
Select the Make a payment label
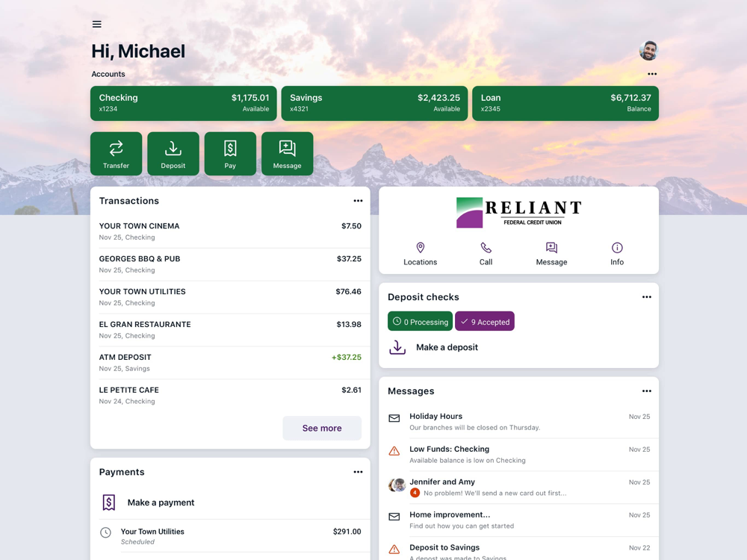click(161, 503)
